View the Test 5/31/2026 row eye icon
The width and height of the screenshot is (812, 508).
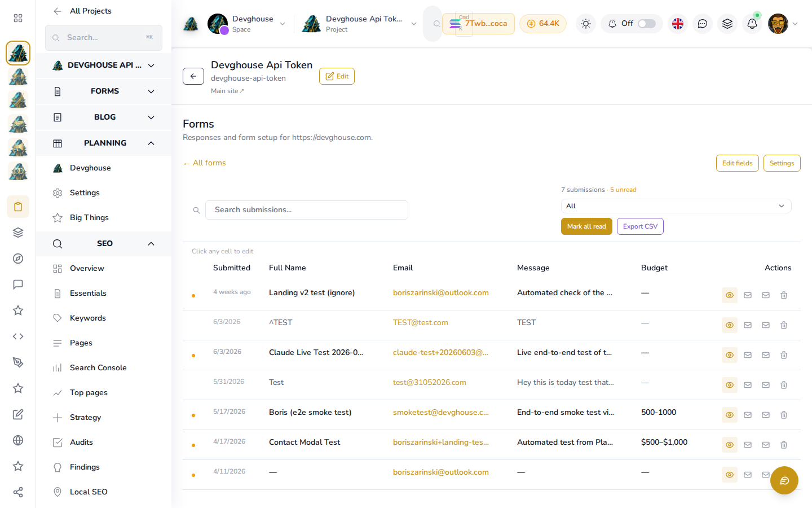point(730,385)
